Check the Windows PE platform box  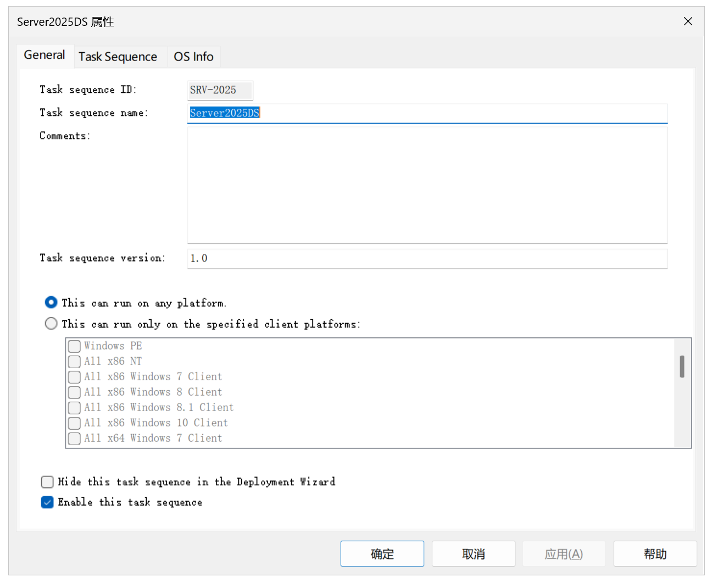[74, 346]
